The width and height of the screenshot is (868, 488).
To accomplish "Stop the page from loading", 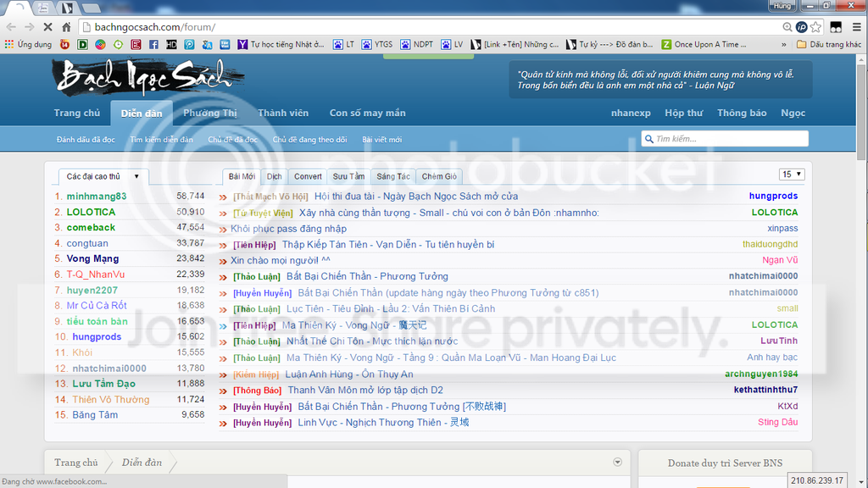I will click(x=48, y=27).
